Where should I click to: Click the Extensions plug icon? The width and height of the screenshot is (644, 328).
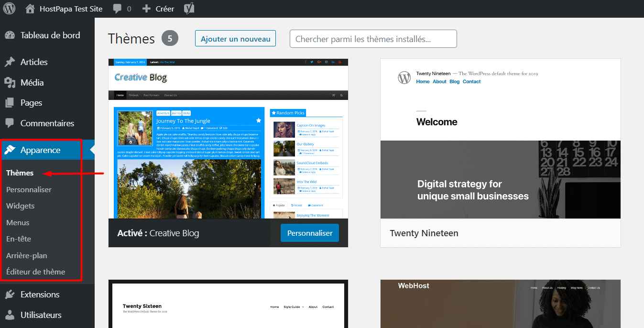10,295
